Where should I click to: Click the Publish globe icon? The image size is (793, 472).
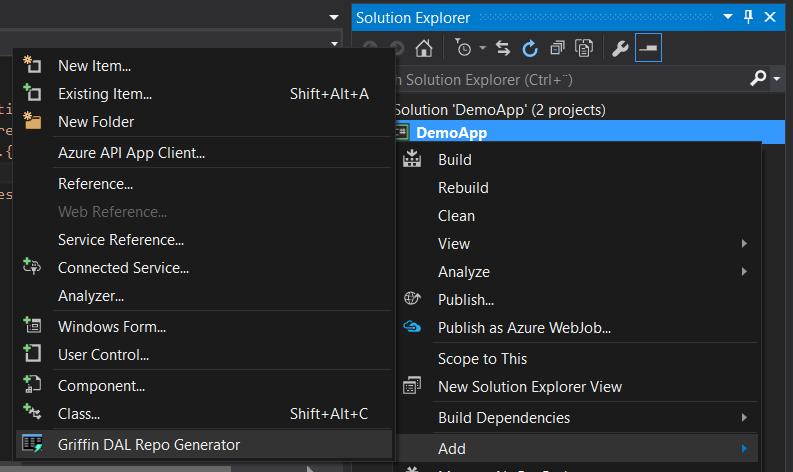point(412,298)
